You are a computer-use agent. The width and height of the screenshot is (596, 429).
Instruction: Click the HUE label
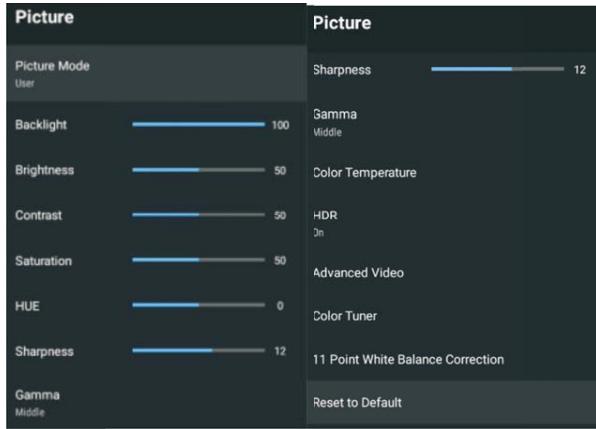(27, 306)
